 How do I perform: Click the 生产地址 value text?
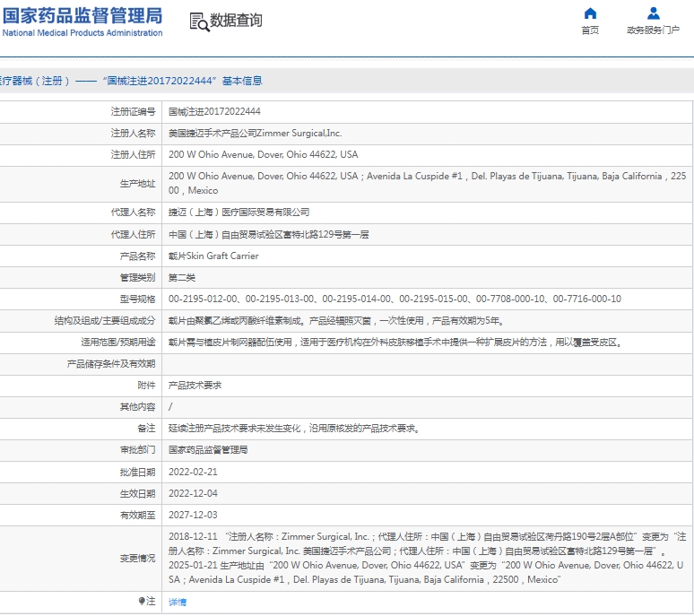coord(427,183)
